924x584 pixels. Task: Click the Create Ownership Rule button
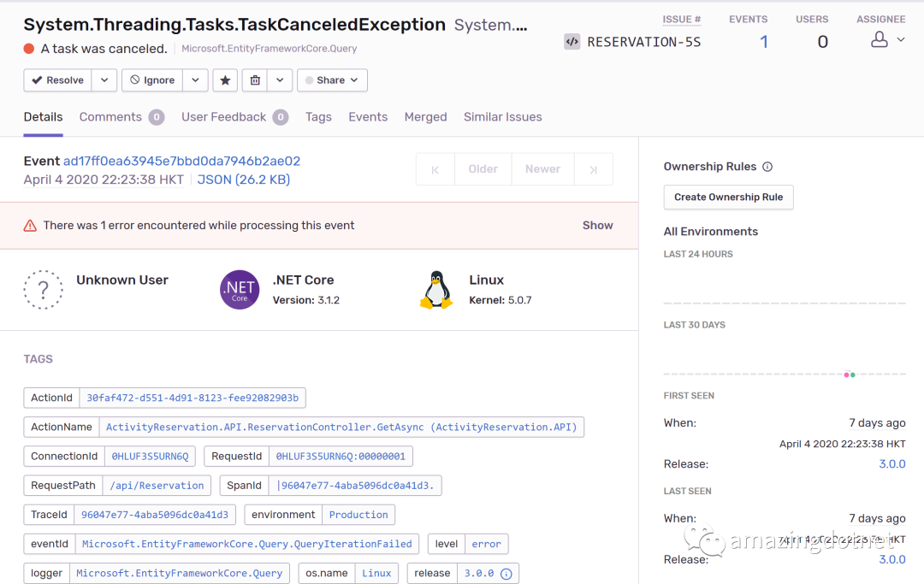pyautogui.click(x=728, y=198)
